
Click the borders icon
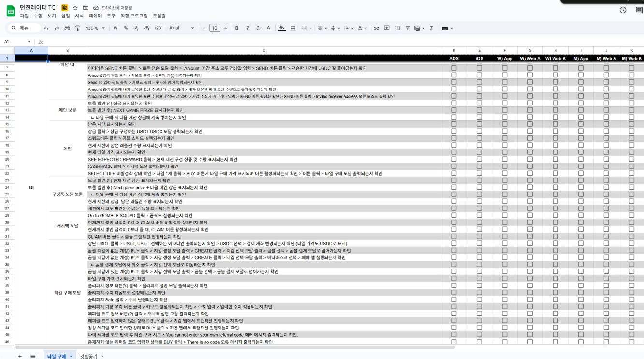(293, 28)
